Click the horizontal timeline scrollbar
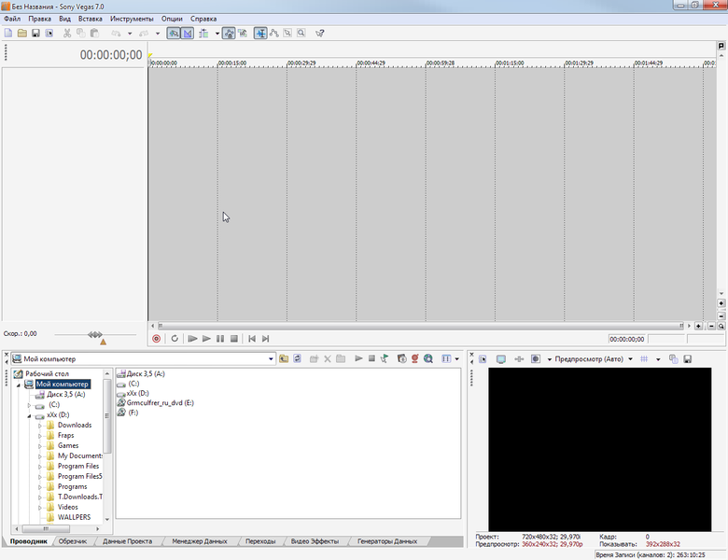The height and width of the screenshot is (560, 728). 421,326
